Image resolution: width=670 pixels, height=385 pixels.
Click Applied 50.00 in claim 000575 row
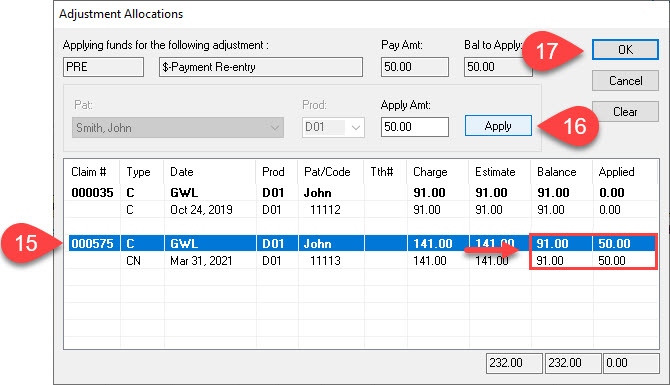(x=614, y=244)
